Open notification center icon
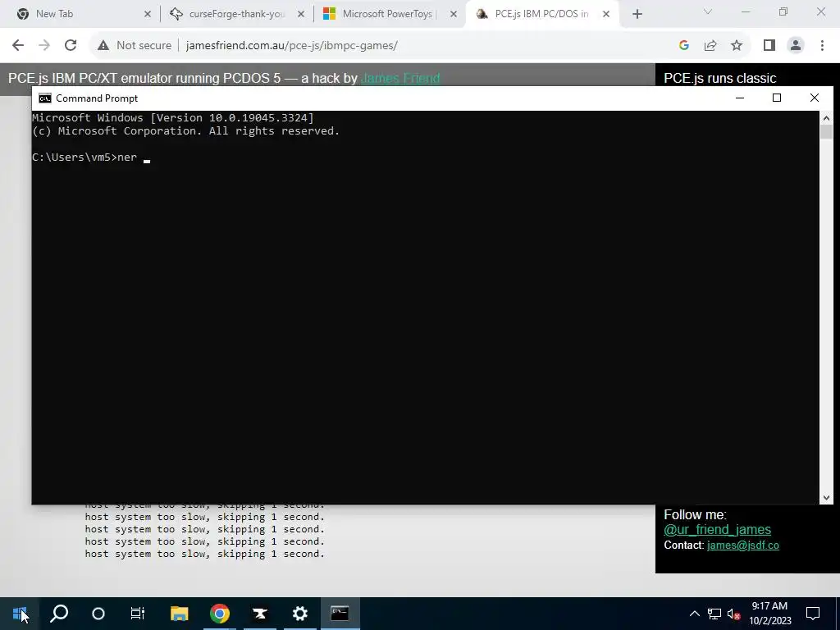This screenshot has width=840, height=630. (x=813, y=614)
